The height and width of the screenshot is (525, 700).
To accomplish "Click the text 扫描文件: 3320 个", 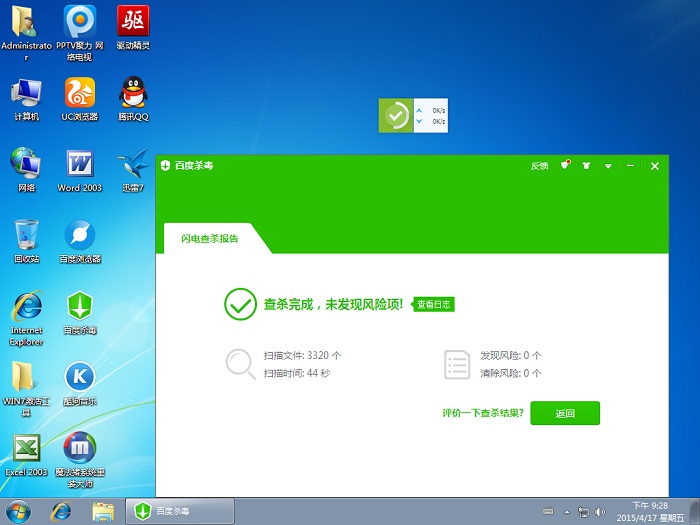I will pos(302,355).
